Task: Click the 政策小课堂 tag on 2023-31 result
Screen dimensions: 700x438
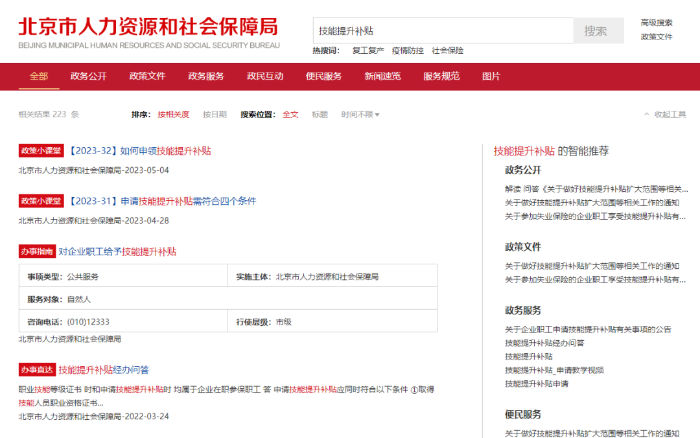Action: point(40,201)
